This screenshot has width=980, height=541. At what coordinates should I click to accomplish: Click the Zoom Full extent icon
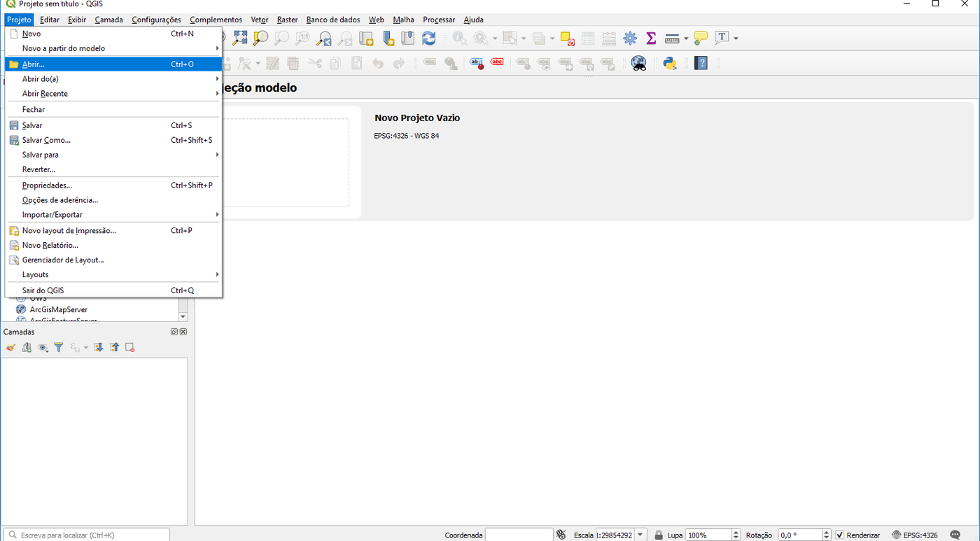pyautogui.click(x=239, y=38)
